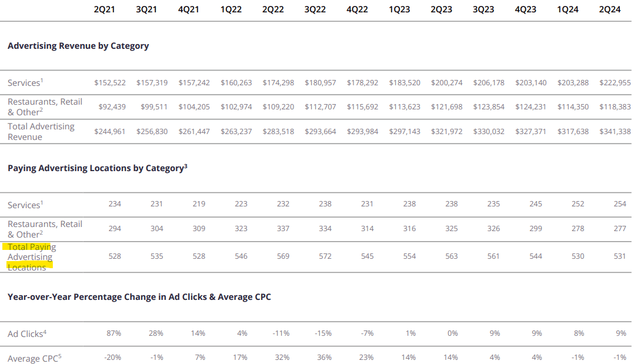Click the Total Advertising Revenue row label

click(41, 132)
